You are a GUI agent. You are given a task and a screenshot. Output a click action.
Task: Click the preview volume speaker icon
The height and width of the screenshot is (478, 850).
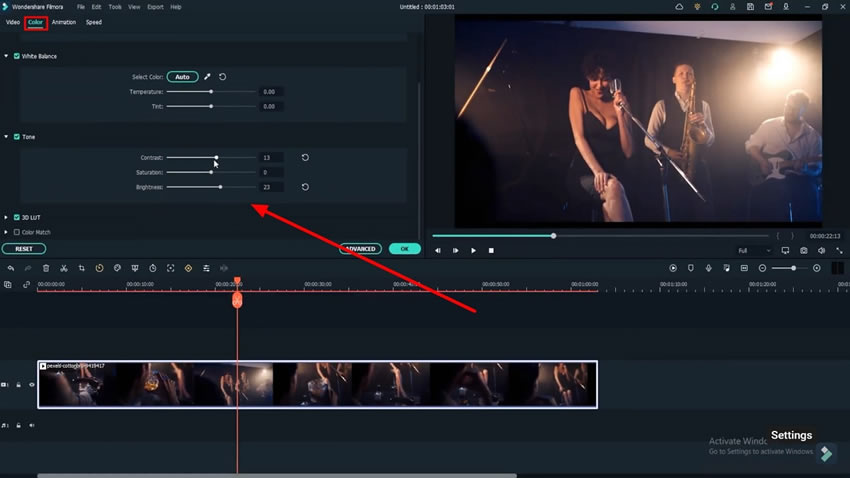point(821,250)
